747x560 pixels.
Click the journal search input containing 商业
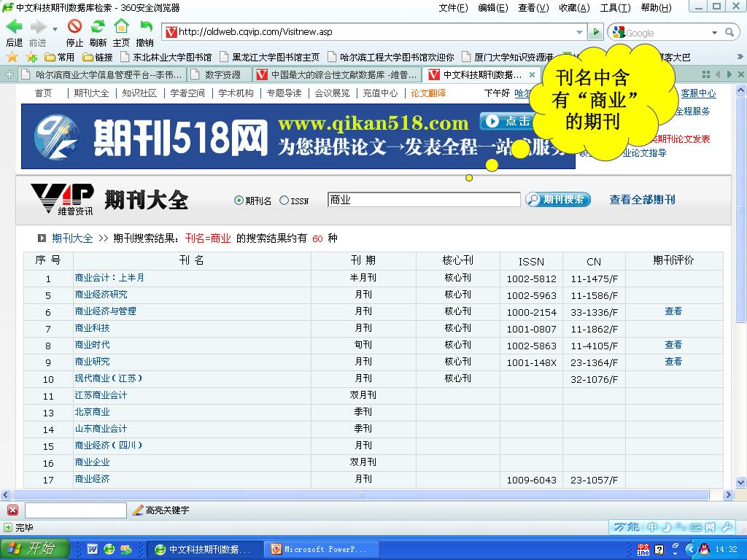pos(424,200)
